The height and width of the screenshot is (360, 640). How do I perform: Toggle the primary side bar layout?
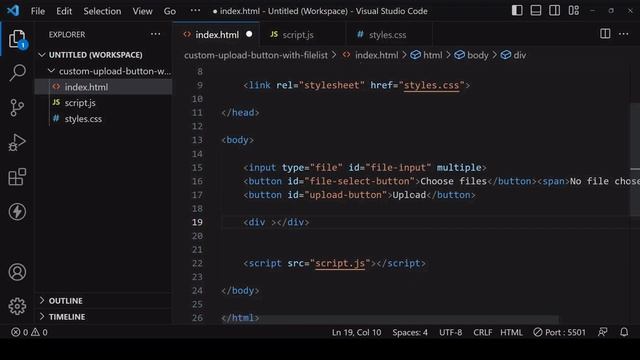coord(517,11)
